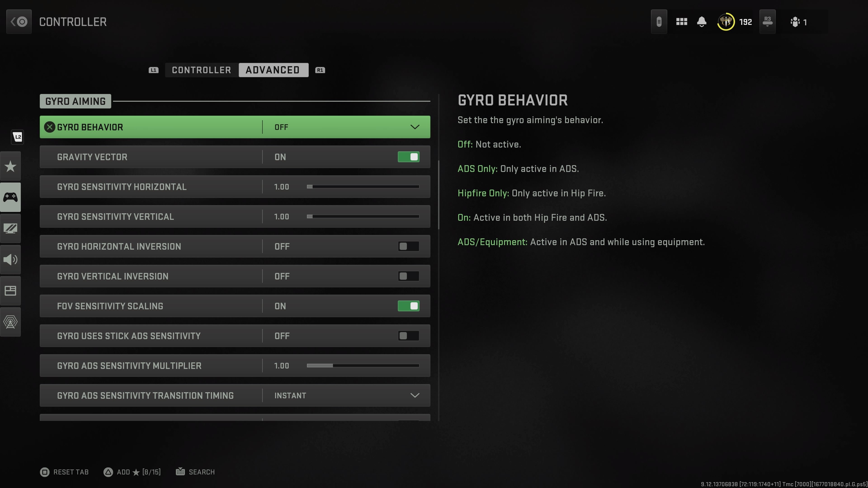
Task: Toggle FOV Sensitivity Scaling ON switch
Action: [x=408, y=306]
